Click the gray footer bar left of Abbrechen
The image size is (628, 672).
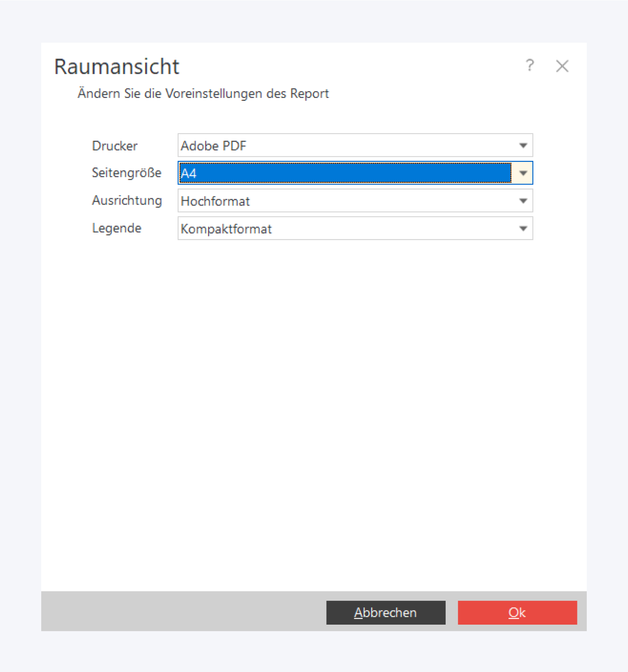tap(183, 612)
